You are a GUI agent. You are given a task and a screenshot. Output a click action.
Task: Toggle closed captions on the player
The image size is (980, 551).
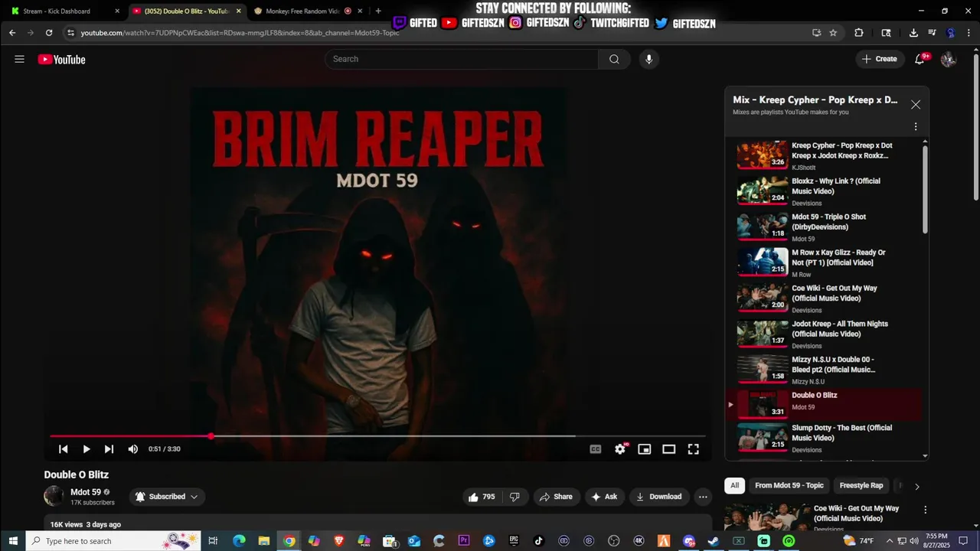(595, 449)
